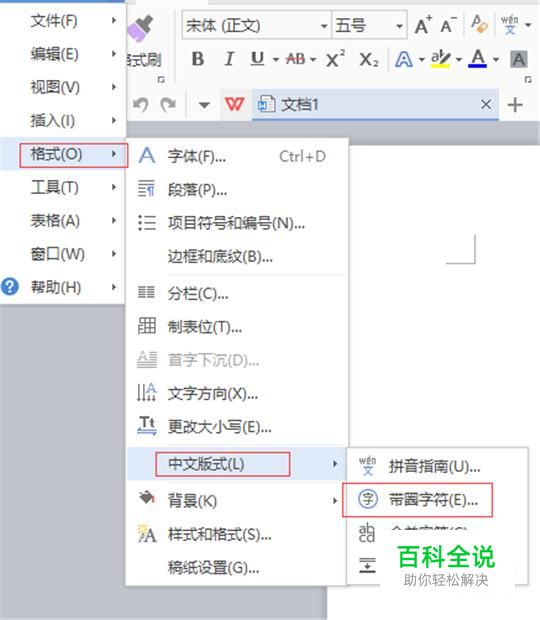Decrease font size with A- icon
Viewport: 540px width, 620px height.
448,26
